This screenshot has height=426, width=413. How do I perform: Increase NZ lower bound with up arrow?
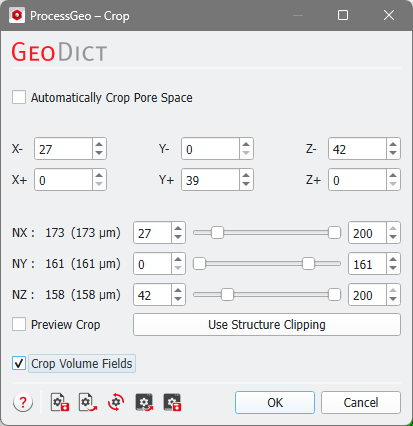178,290
